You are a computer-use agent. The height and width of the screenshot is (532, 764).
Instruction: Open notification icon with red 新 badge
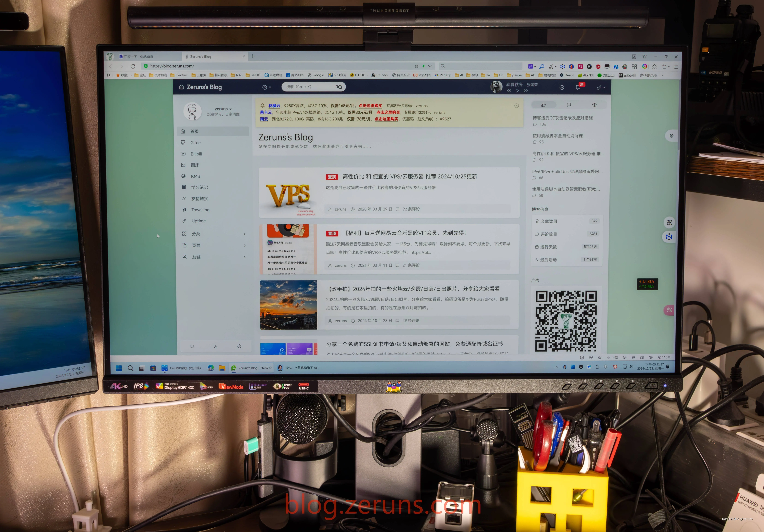[x=578, y=87]
